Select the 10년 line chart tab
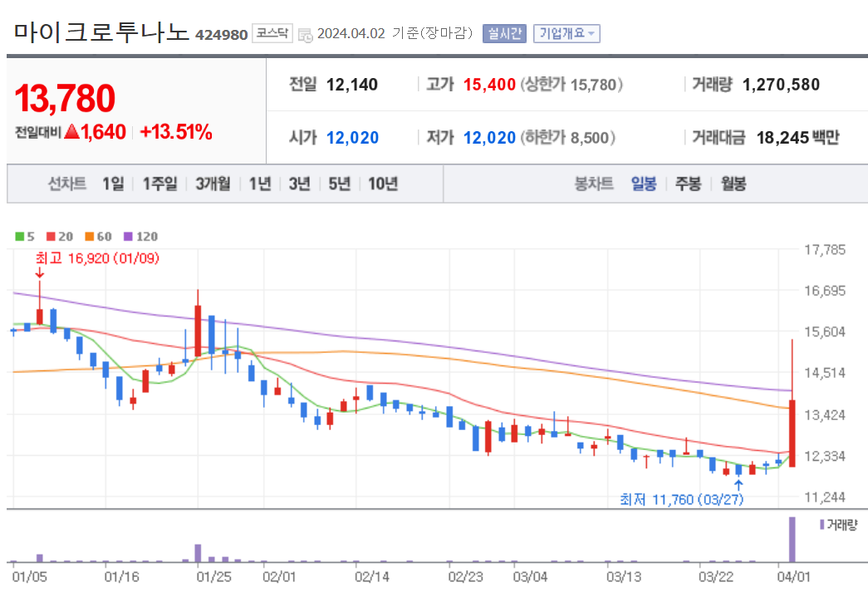 click(x=383, y=184)
